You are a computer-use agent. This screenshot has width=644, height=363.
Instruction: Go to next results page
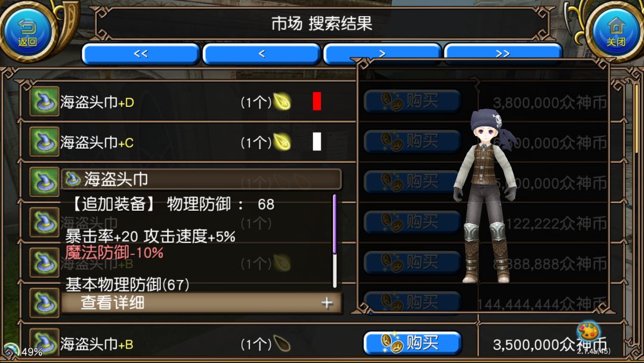[x=382, y=54]
